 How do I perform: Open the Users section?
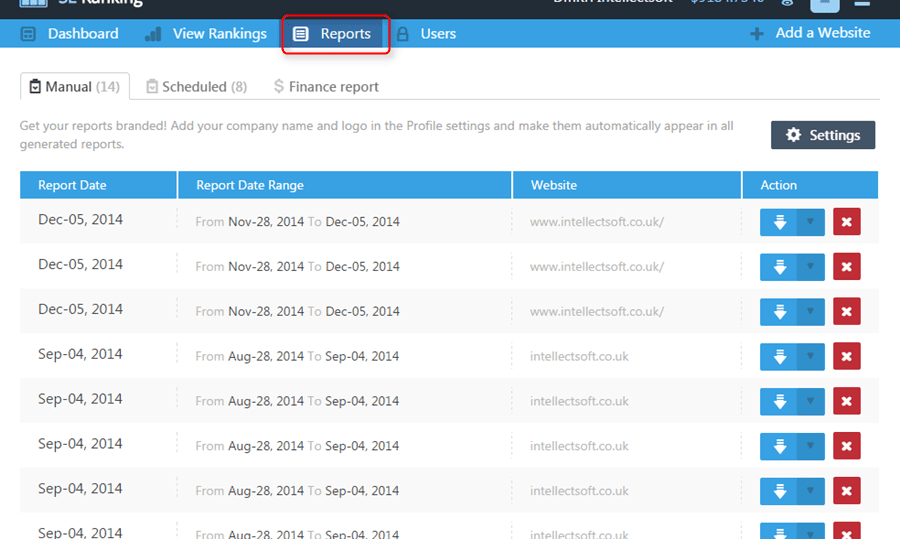pyautogui.click(x=426, y=33)
